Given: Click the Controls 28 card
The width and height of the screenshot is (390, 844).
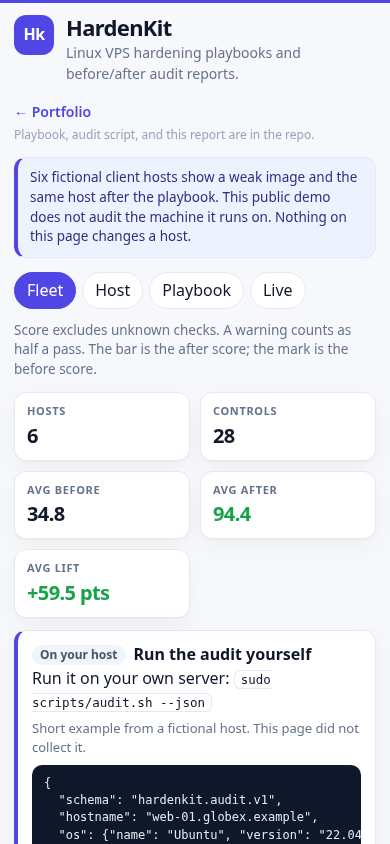Looking at the screenshot, I should tap(288, 426).
